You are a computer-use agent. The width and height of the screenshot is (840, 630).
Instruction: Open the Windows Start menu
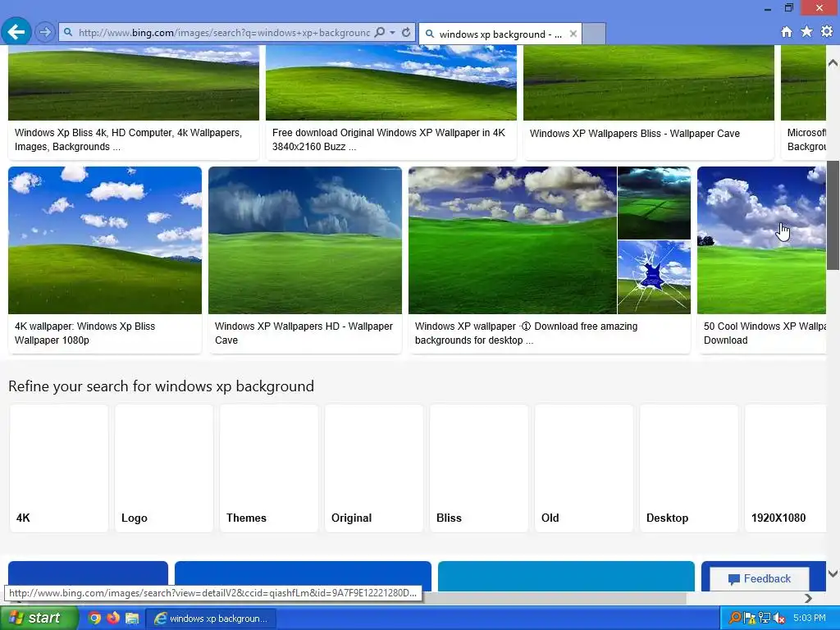[x=39, y=618]
